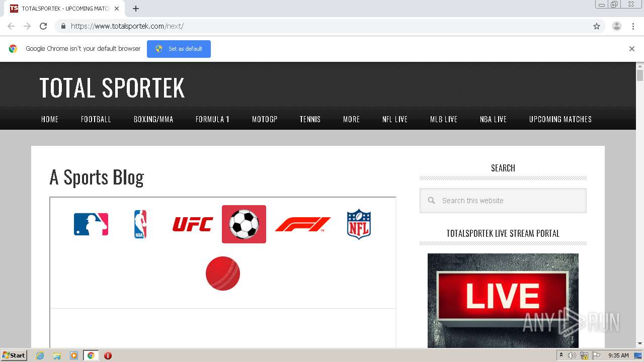The image size is (644, 362).
Task: Click the page scrollbar down arrow
Action: pos(640,344)
